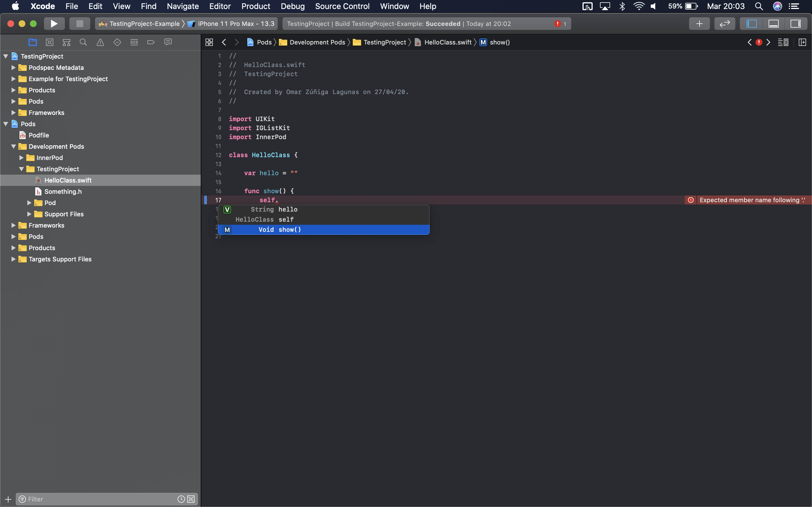Toggle the Navigator panel visibility
This screenshot has height=507, width=812.
pos(751,24)
